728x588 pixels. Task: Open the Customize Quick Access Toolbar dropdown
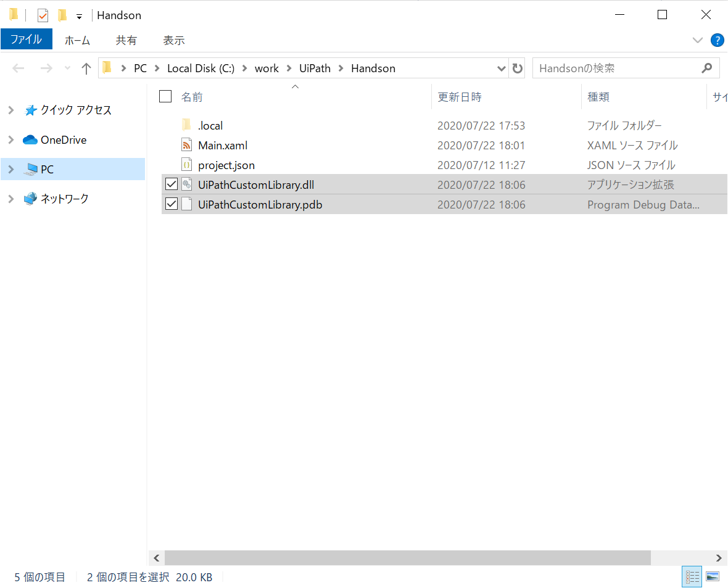click(x=80, y=17)
